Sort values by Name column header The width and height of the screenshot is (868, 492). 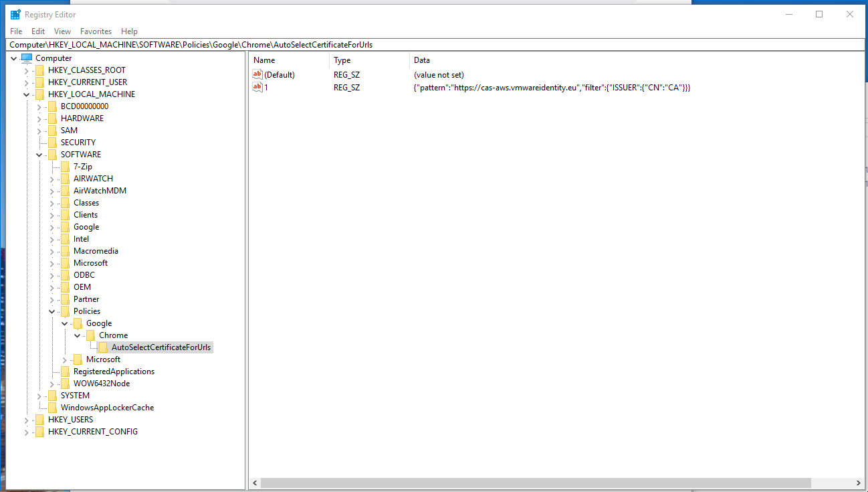tap(289, 60)
